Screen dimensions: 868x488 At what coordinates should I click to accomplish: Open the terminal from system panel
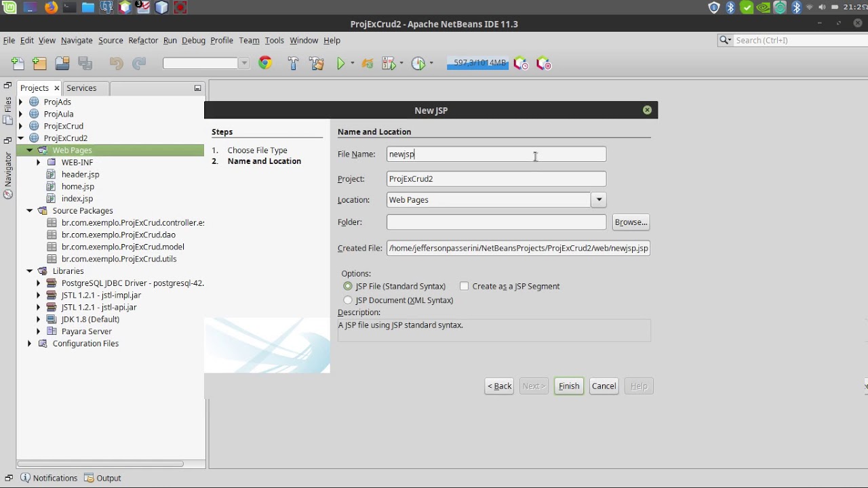(69, 7)
